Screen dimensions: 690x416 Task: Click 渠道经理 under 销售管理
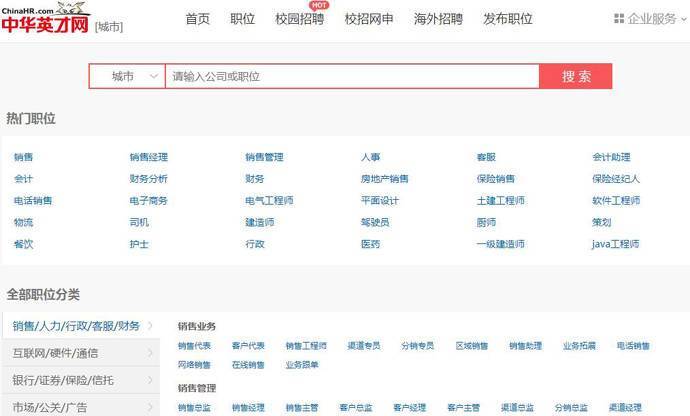625,408
